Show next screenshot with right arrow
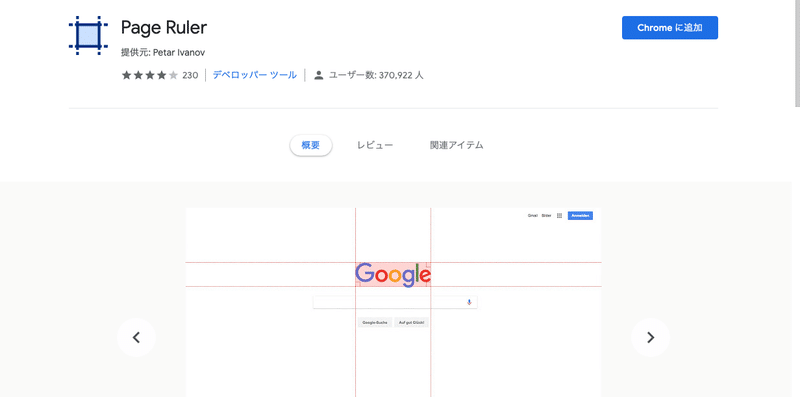The image size is (800, 397). (651, 337)
